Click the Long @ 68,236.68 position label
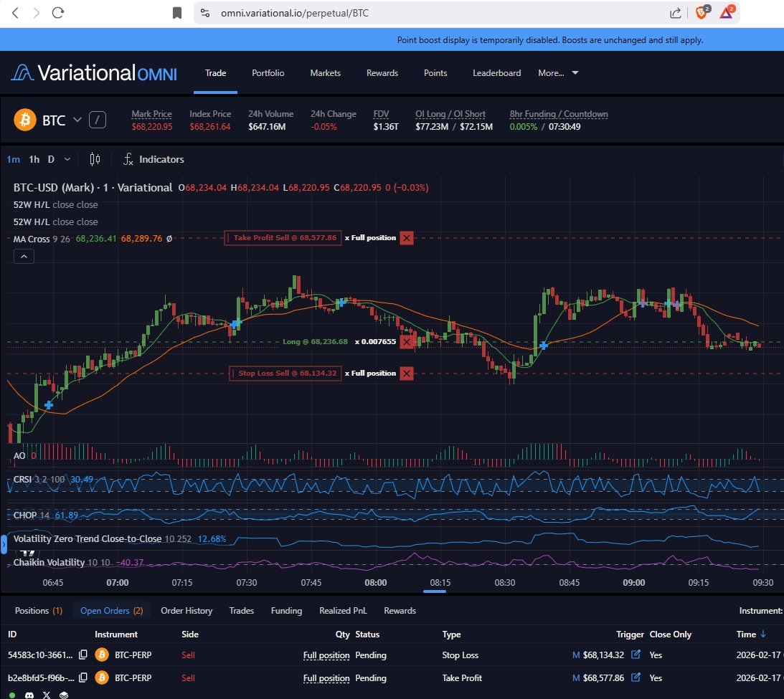This screenshot has height=699, width=784. pos(315,342)
